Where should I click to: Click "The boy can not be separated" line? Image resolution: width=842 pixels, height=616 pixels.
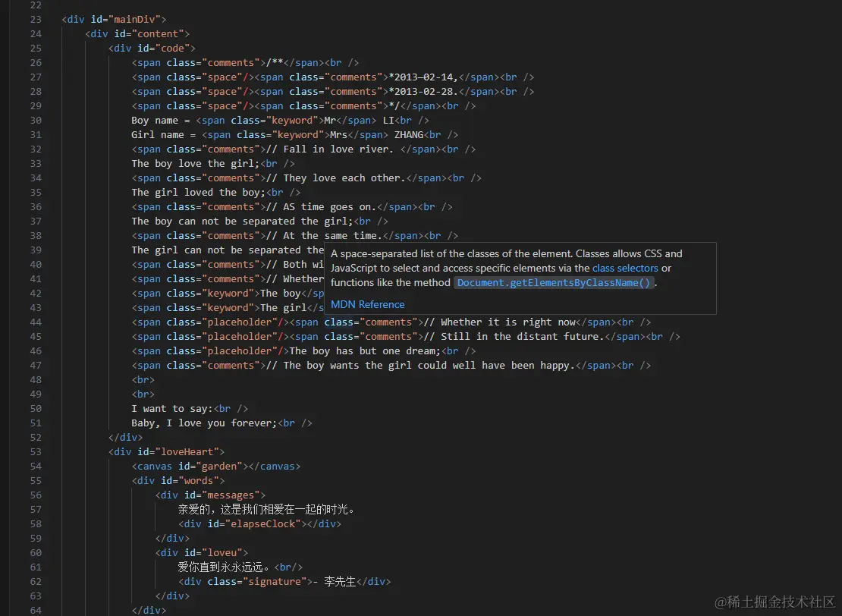click(x=260, y=222)
